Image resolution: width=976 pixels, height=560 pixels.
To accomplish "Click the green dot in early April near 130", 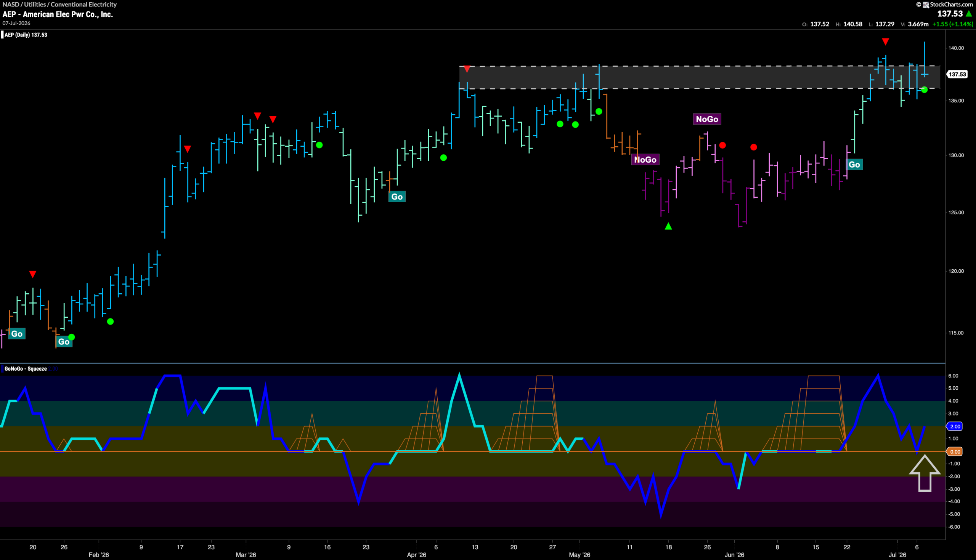I will pos(443,157).
